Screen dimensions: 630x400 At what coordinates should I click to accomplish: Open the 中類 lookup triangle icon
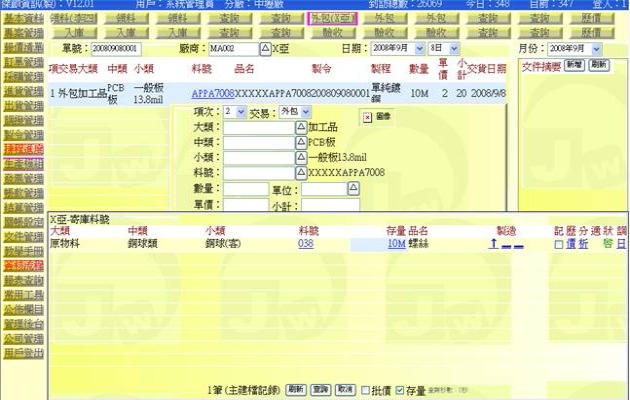pos(302,143)
